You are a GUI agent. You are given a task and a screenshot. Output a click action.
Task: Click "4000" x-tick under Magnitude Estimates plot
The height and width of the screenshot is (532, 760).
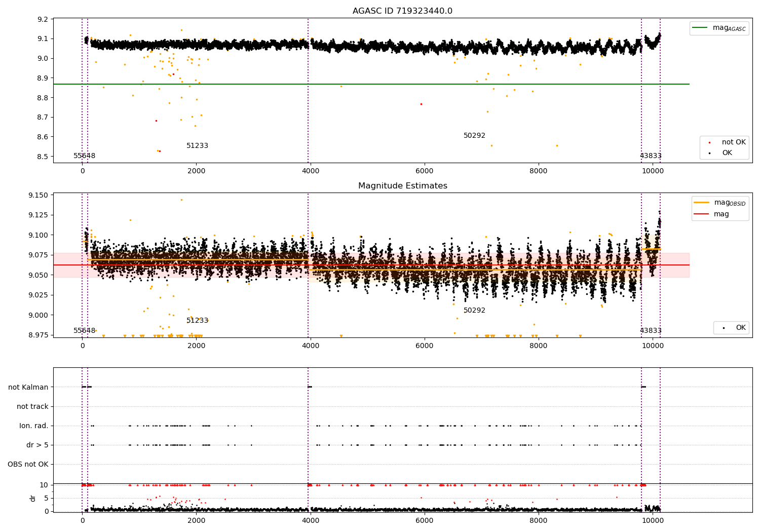(x=310, y=346)
